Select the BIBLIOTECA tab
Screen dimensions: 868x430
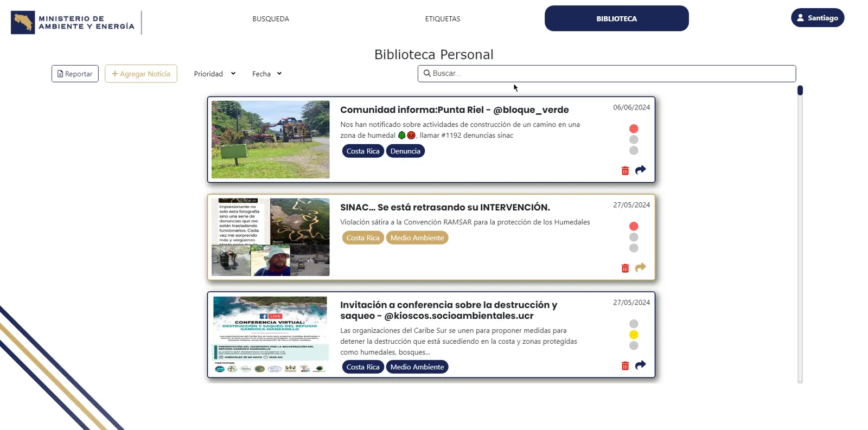coord(617,18)
